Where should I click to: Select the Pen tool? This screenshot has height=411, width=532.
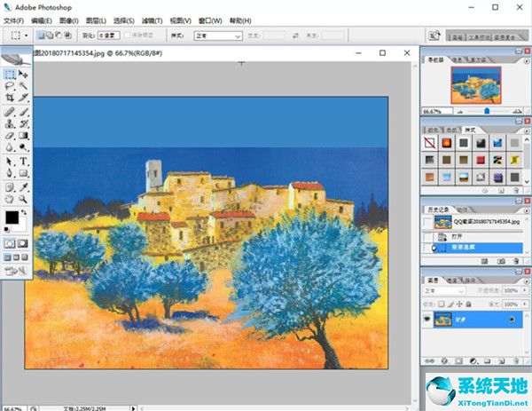10,173
